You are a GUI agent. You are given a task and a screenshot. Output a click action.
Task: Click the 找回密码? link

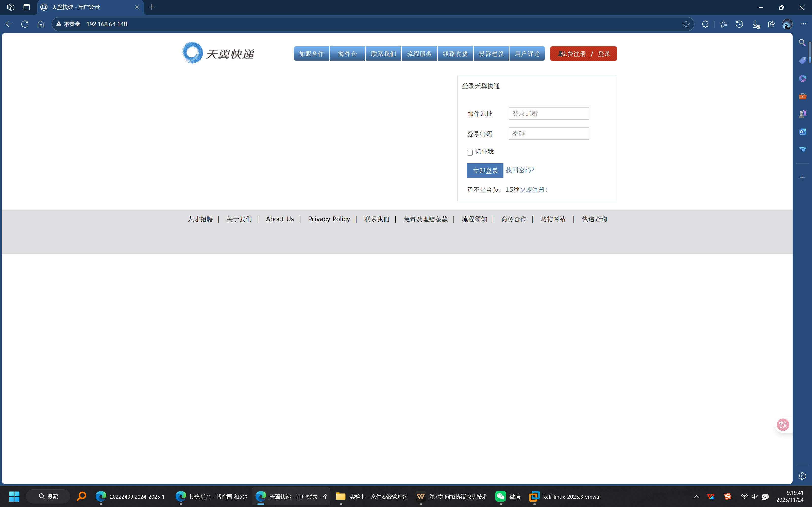tap(520, 170)
